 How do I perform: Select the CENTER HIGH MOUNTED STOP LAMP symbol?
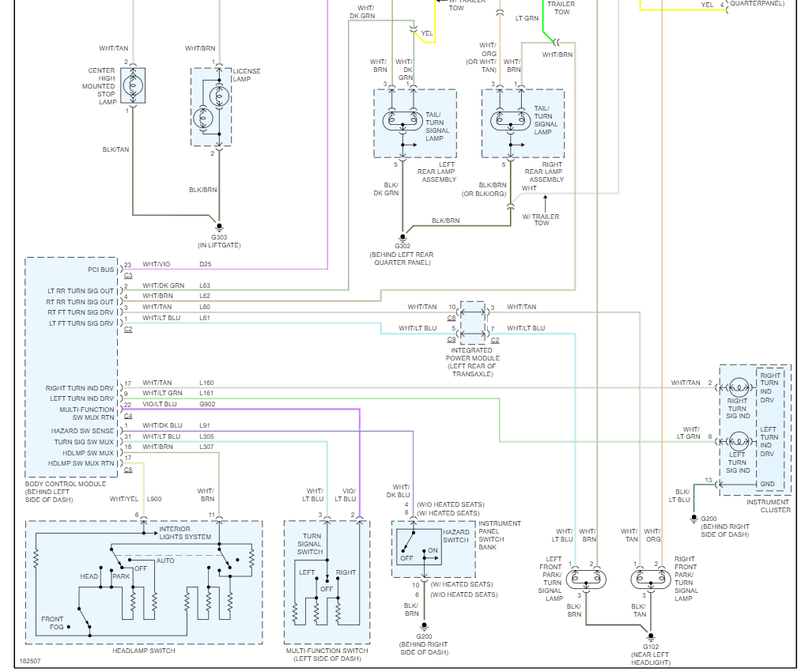(x=133, y=85)
